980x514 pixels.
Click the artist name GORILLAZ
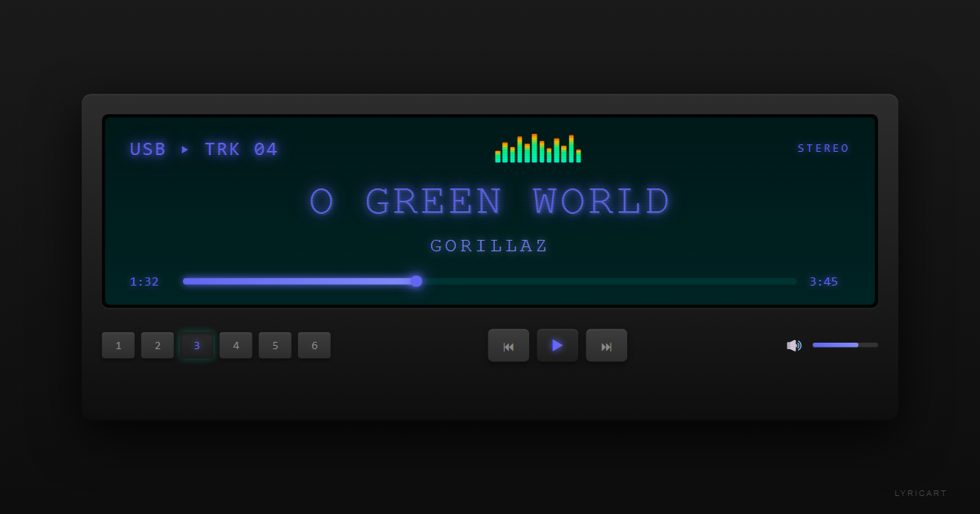[x=488, y=246]
